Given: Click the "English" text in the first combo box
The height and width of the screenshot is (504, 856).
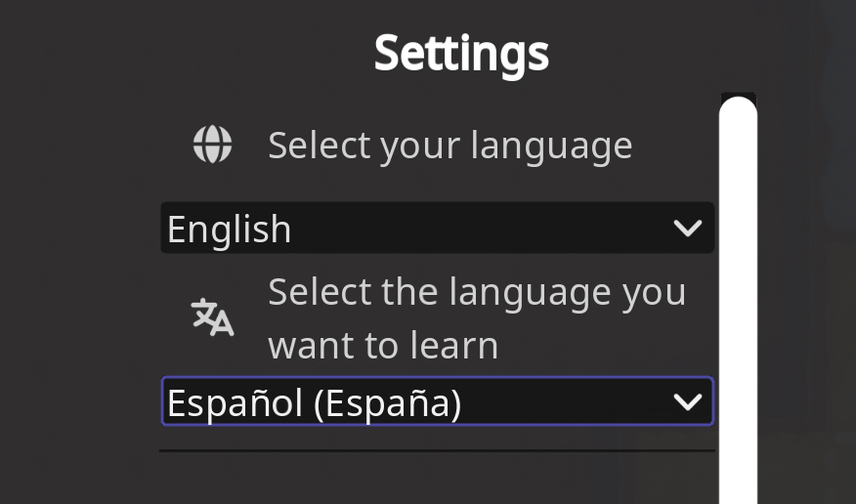Looking at the screenshot, I should pyautogui.click(x=230, y=230).
